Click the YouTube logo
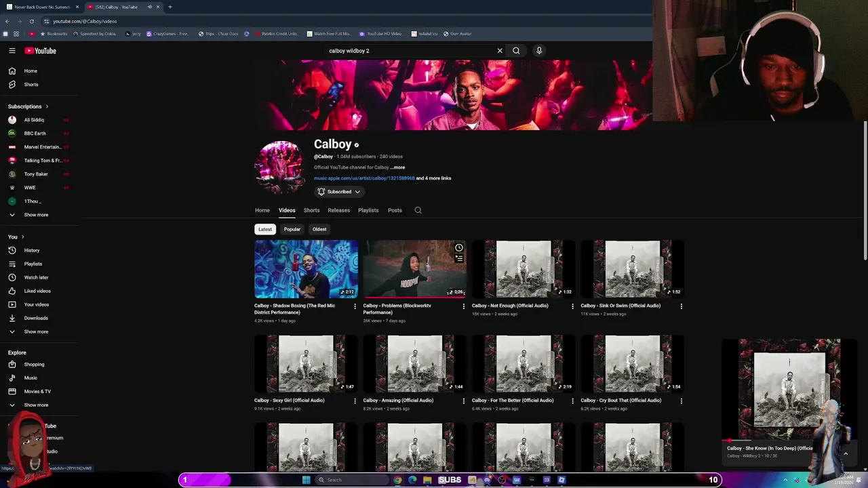Image resolution: width=868 pixels, height=488 pixels. 41,51
